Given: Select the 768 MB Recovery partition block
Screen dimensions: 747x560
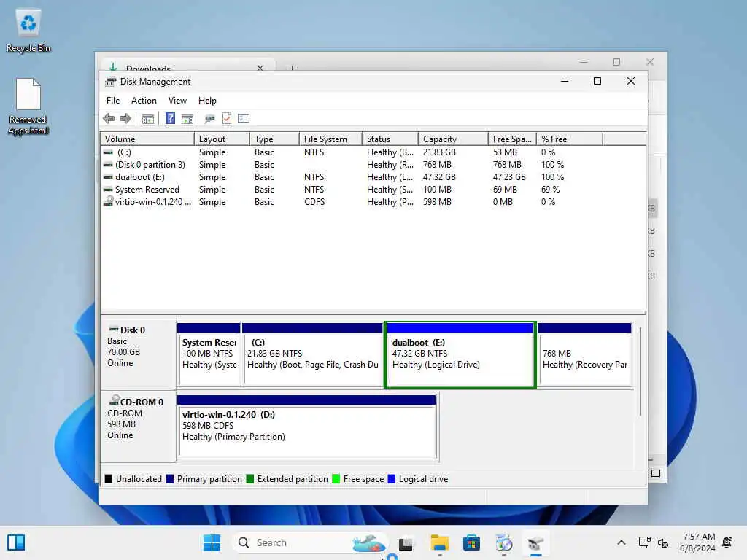Looking at the screenshot, I should (584, 355).
